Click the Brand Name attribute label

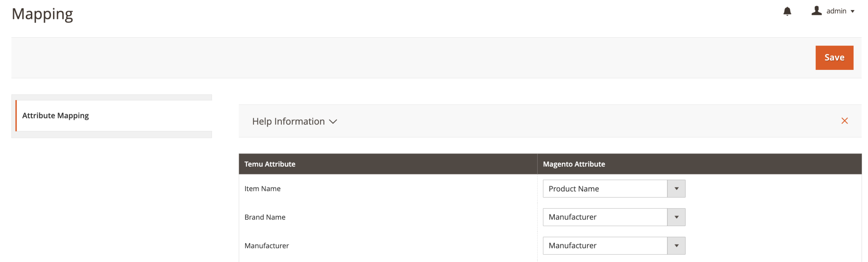(x=265, y=217)
